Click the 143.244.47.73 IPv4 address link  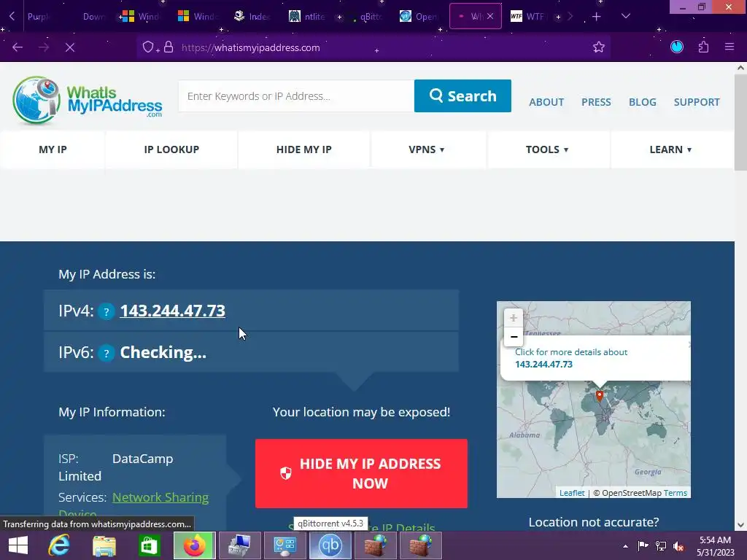[172, 311]
